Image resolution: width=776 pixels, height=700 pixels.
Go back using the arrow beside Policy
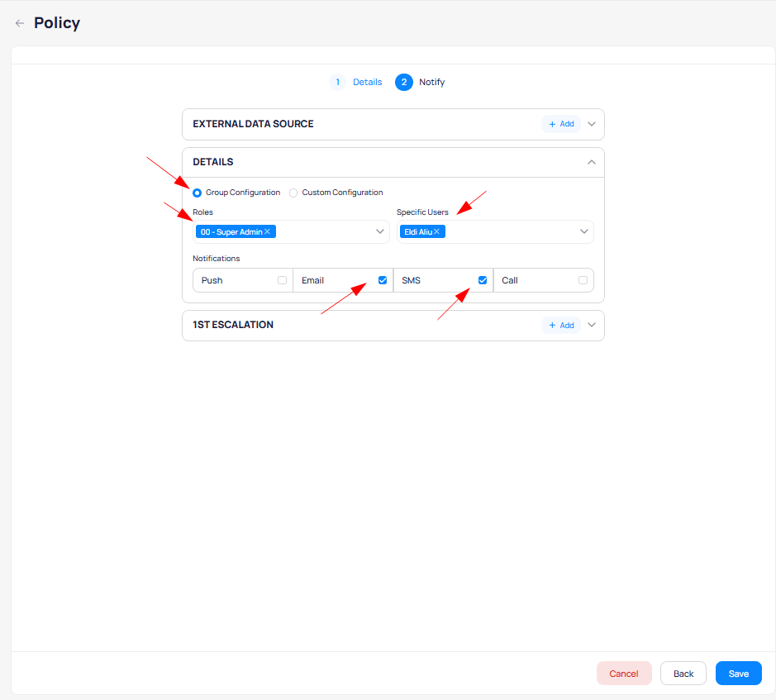pyautogui.click(x=20, y=23)
